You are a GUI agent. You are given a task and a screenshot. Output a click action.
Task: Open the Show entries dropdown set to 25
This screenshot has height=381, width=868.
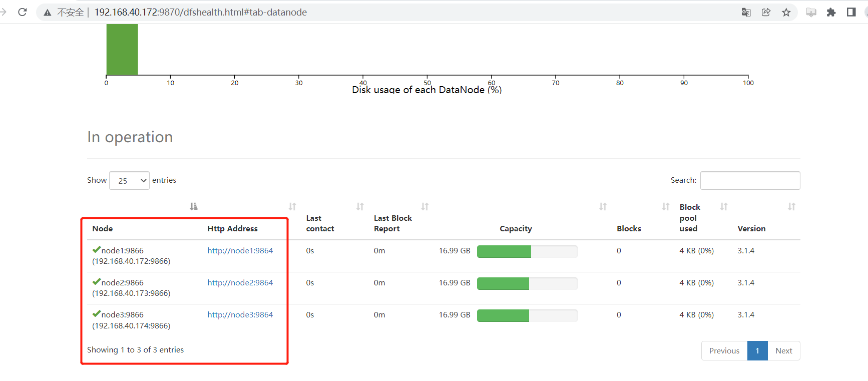tap(129, 181)
